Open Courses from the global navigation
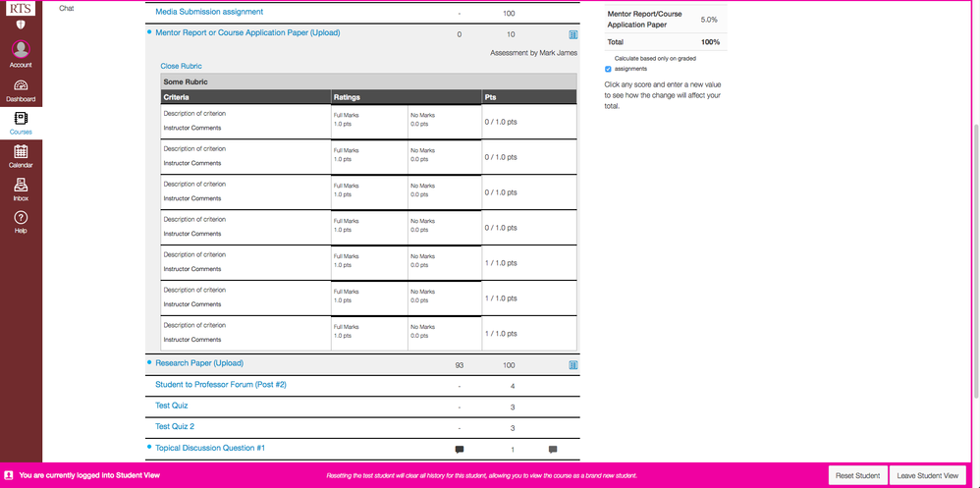The height and width of the screenshot is (488, 980). click(21, 123)
